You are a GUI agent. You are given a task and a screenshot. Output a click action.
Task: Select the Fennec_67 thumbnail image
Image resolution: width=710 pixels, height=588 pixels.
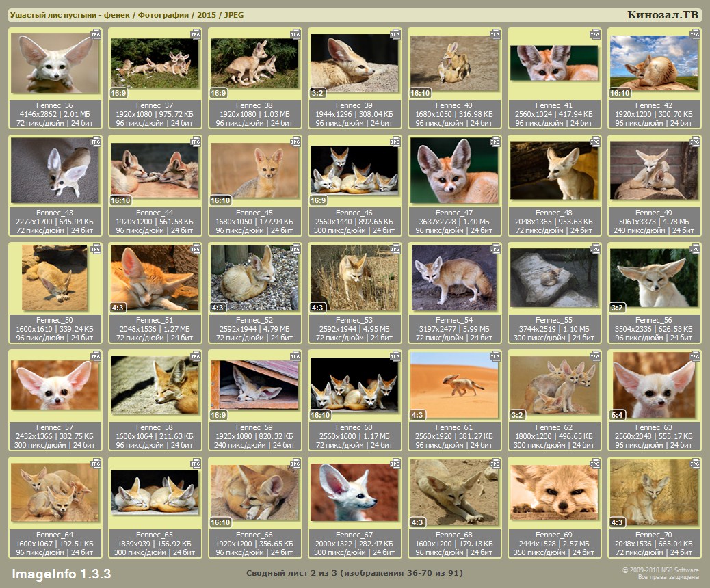(354, 492)
